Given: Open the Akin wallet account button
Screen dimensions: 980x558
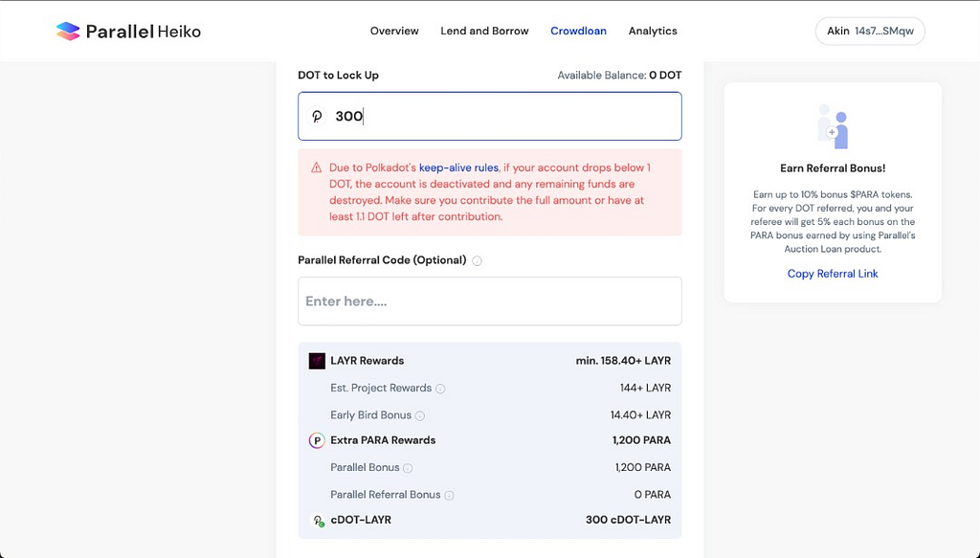Looking at the screenshot, I should pos(870,31).
